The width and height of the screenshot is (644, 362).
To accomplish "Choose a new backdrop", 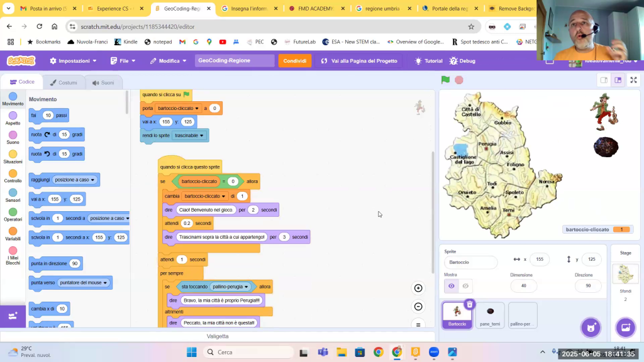I will pyautogui.click(x=626, y=327).
